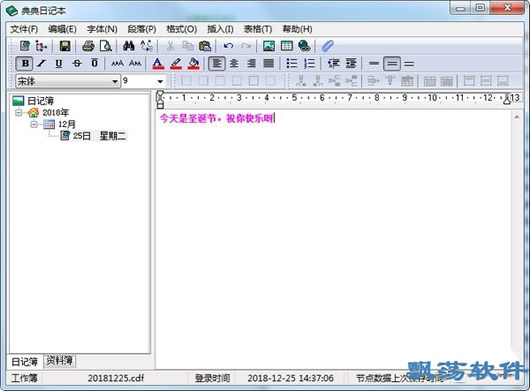Justify text alignment
The height and width of the screenshot is (391, 530).
269,64
